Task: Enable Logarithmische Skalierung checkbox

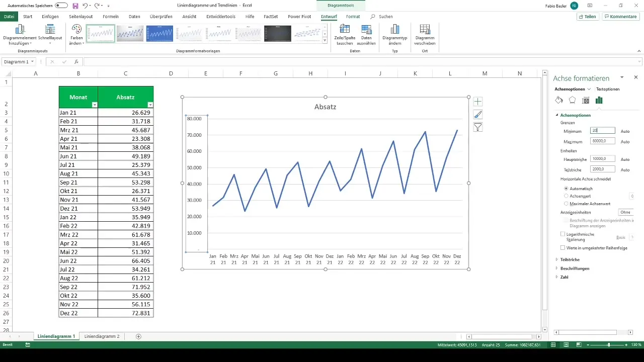Action: tap(563, 234)
